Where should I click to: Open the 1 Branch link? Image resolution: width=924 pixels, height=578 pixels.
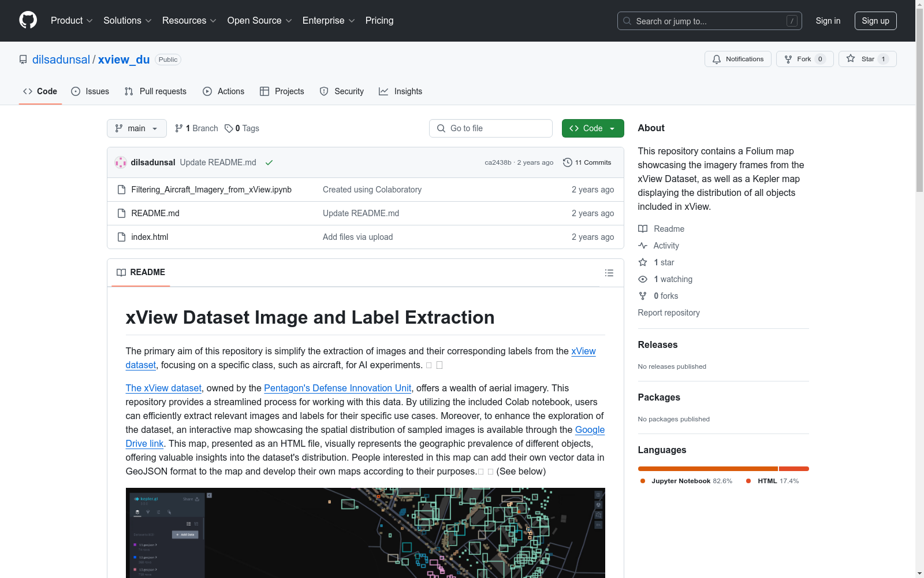pyautogui.click(x=196, y=128)
